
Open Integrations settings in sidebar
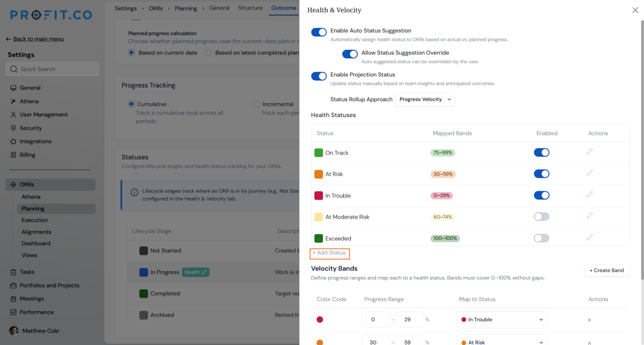(x=35, y=141)
